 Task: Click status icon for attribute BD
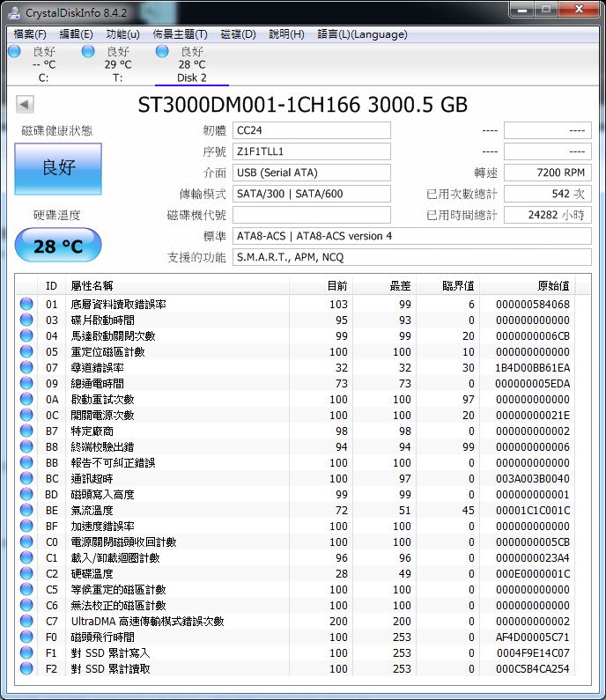(26, 494)
